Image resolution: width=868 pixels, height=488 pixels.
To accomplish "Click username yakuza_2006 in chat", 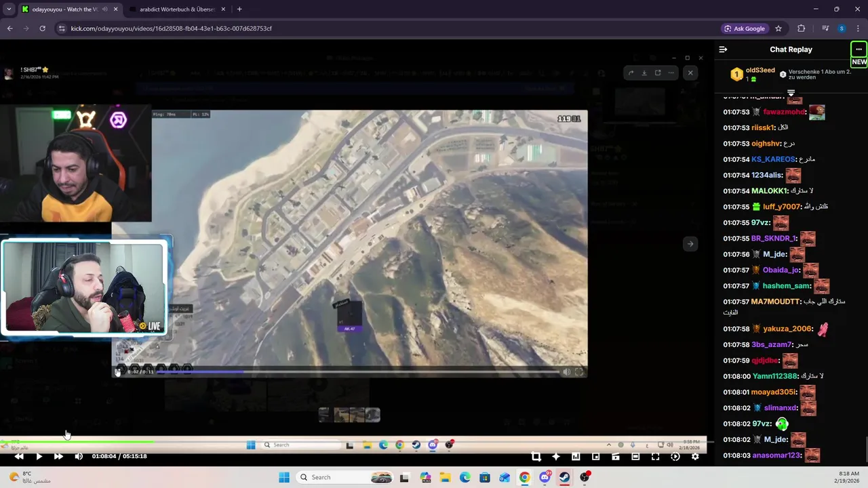I will point(787,329).
